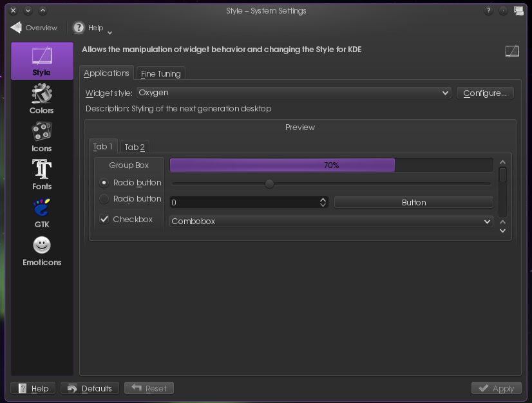Click the context help question mark in titlebar
Image resolution: width=532 pixels, height=403 pixels.
pos(488,10)
